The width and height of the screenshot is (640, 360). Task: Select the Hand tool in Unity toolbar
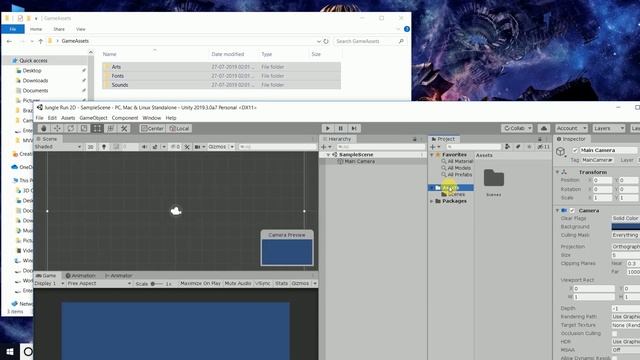click(44, 128)
